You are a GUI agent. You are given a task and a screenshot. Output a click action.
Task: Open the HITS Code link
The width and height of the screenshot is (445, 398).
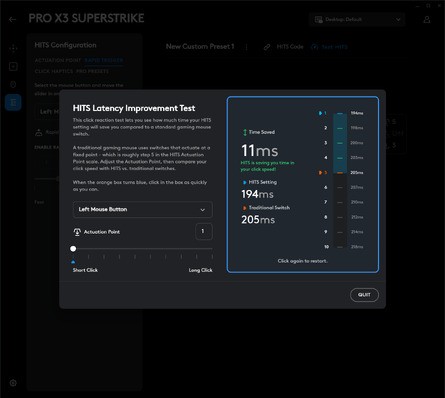tap(290, 47)
